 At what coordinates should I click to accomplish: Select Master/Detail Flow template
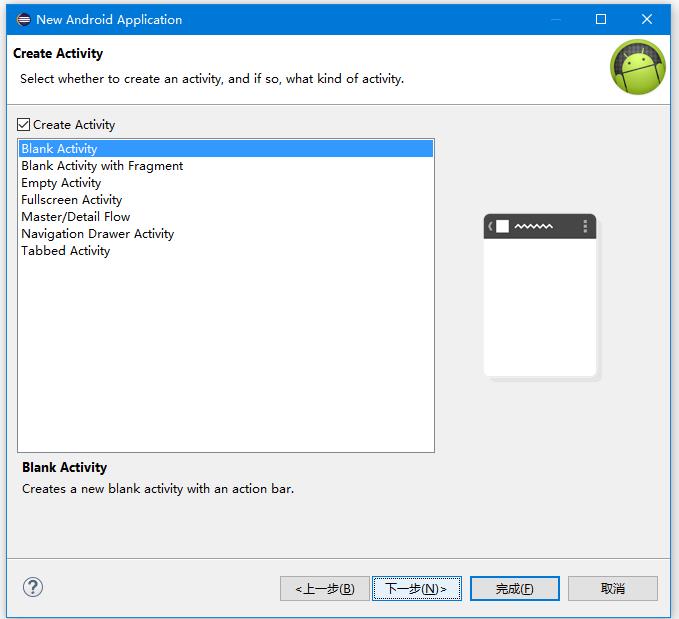(x=226, y=217)
